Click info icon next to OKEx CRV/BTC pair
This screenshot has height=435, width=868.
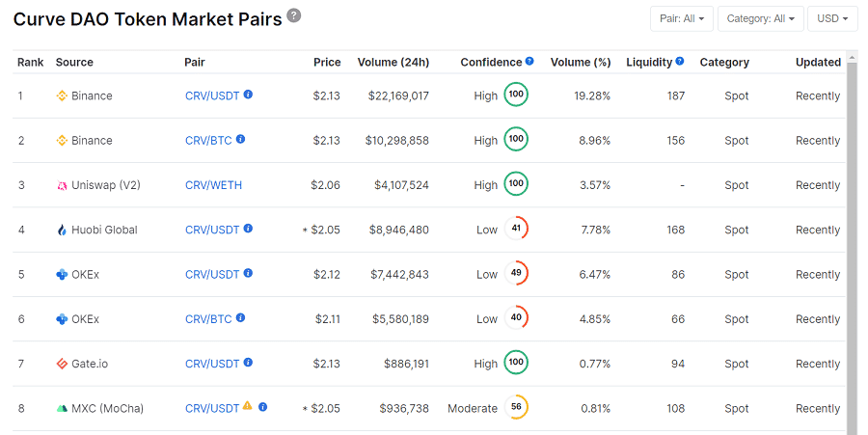point(240,317)
